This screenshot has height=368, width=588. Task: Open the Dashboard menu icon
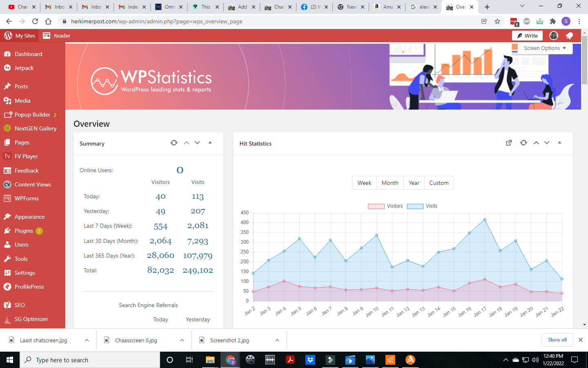(7, 54)
